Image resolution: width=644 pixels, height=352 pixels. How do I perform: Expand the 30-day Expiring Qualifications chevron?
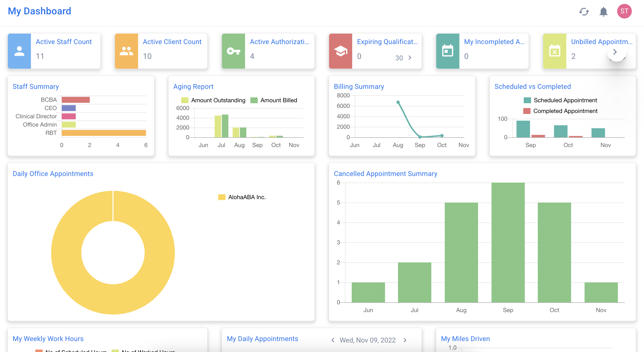pos(410,58)
